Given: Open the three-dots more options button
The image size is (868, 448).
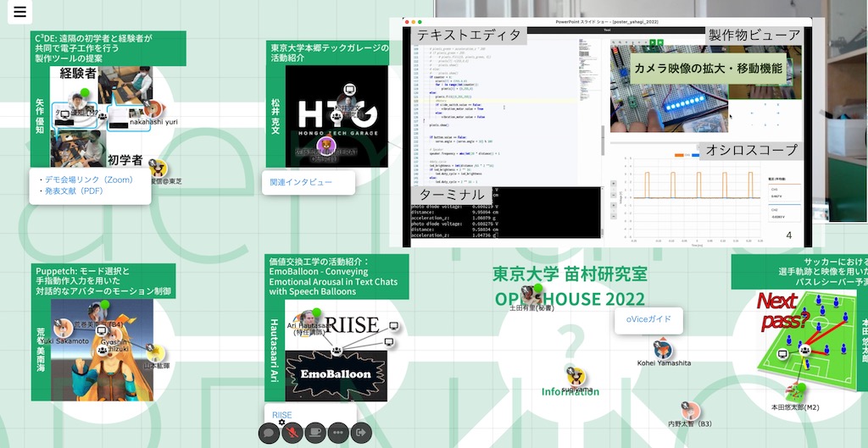Looking at the screenshot, I should [x=338, y=433].
